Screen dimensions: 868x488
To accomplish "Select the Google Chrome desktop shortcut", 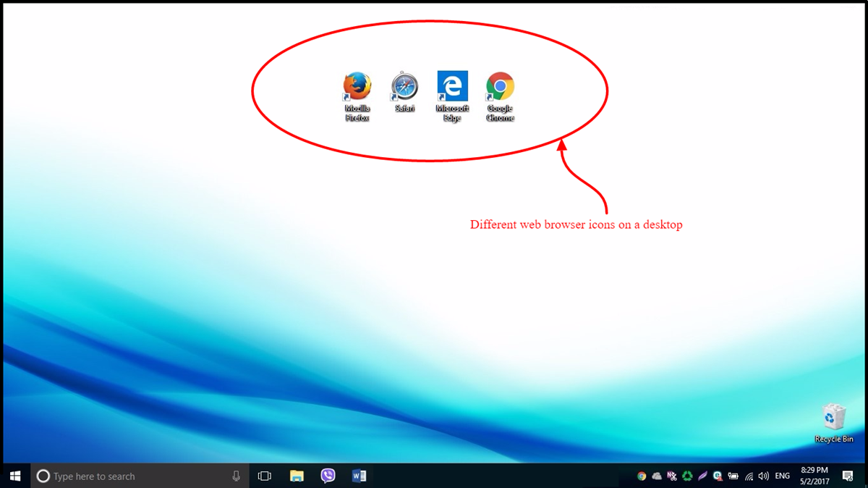I will (500, 96).
